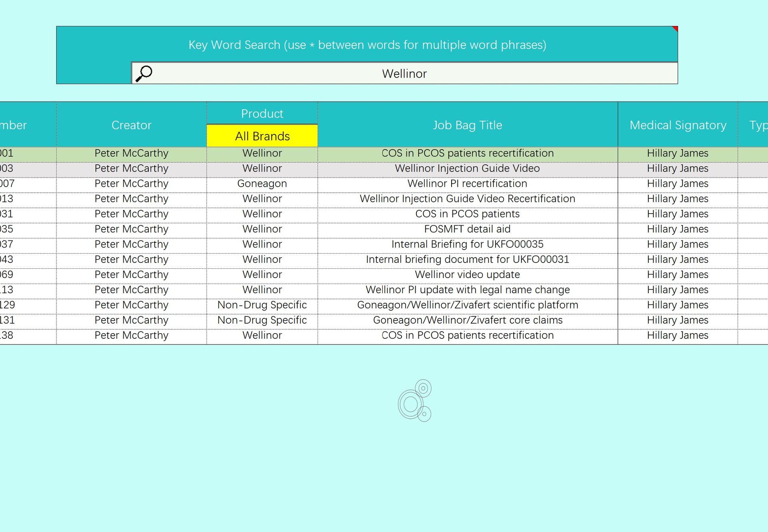Select the Creator column header
This screenshot has height=532, width=768.
(131, 125)
